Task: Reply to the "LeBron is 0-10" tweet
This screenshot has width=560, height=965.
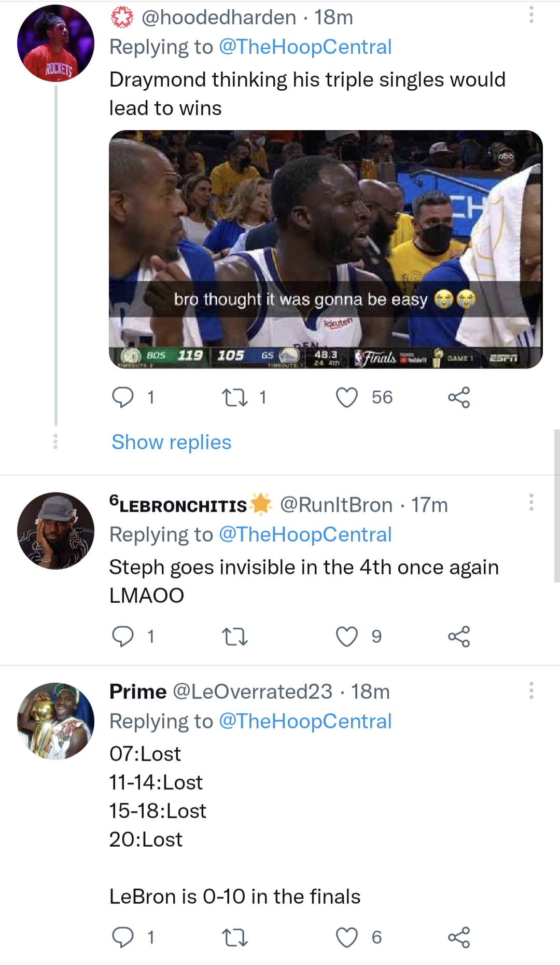Action: pyautogui.click(x=124, y=936)
